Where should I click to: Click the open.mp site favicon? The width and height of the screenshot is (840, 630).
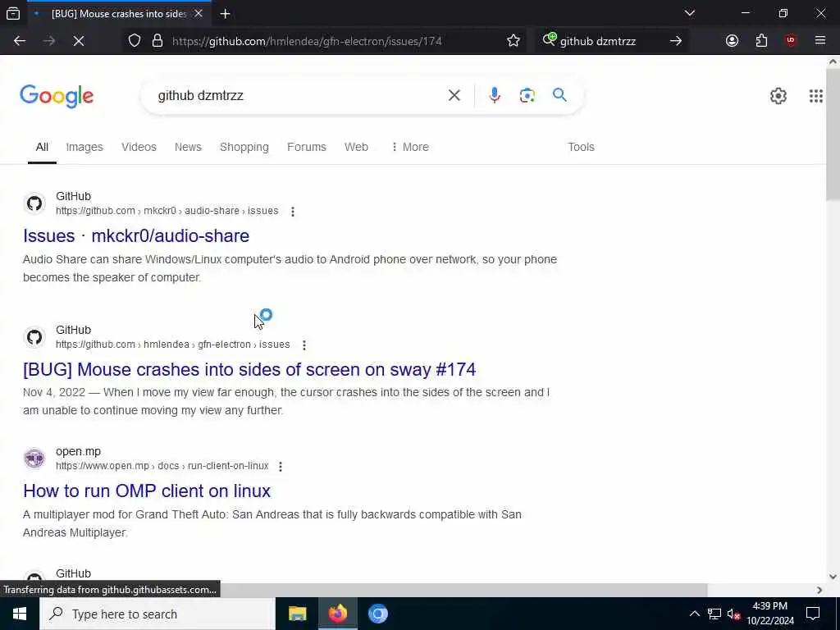click(34, 459)
